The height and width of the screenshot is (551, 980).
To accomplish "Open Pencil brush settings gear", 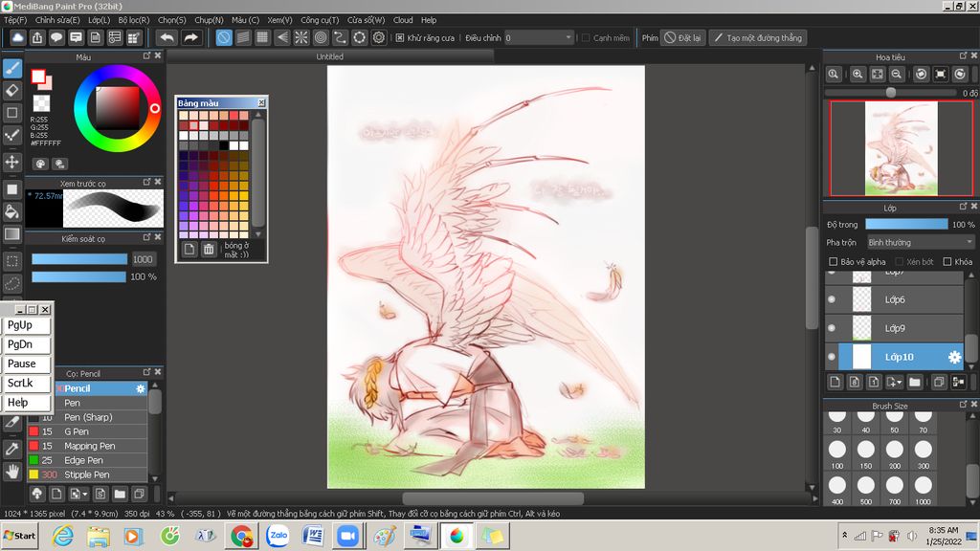I will [x=141, y=388].
